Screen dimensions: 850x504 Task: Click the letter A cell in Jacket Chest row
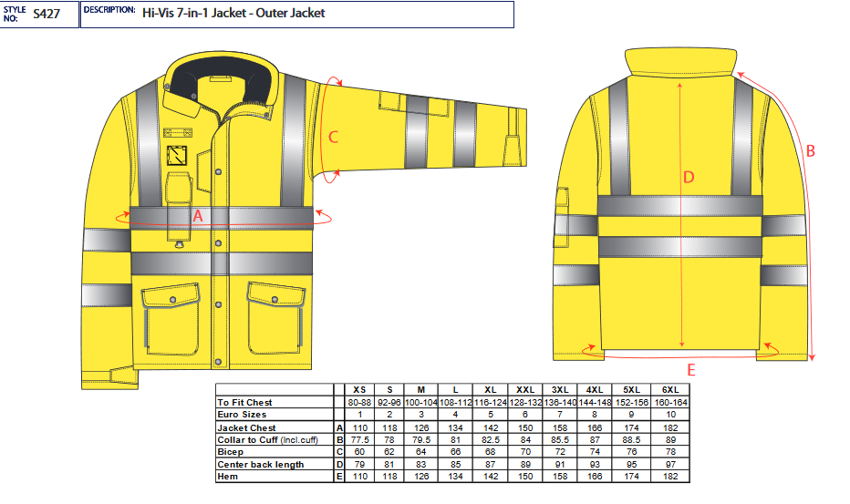click(339, 428)
